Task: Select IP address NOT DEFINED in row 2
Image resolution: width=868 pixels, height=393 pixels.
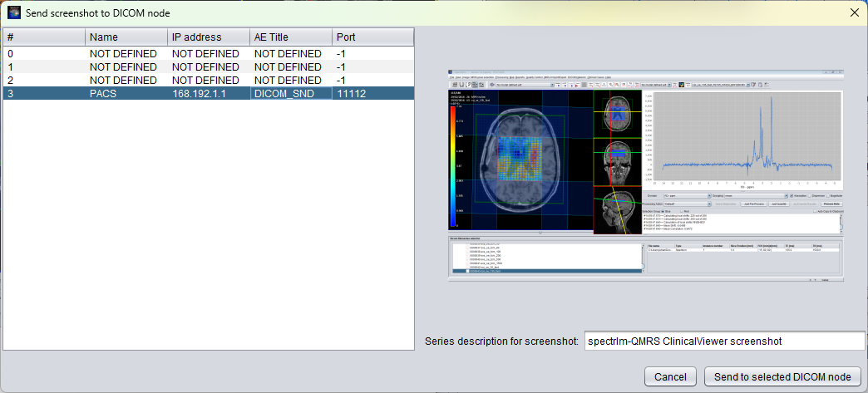Action: (x=208, y=81)
